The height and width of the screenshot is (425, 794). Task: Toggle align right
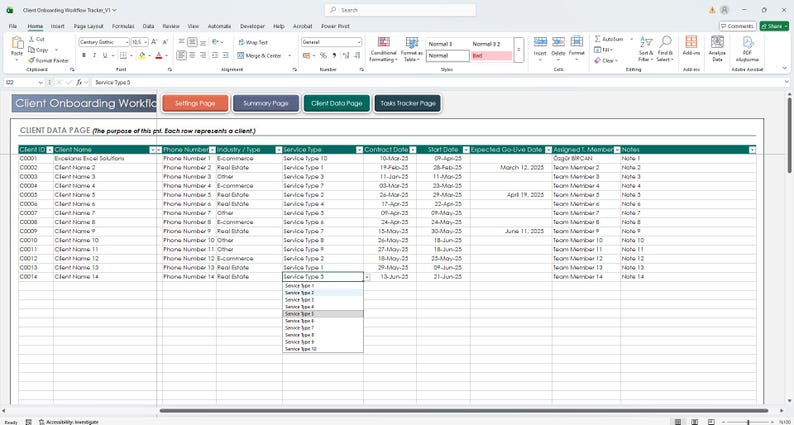pyautogui.click(x=203, y=55)
